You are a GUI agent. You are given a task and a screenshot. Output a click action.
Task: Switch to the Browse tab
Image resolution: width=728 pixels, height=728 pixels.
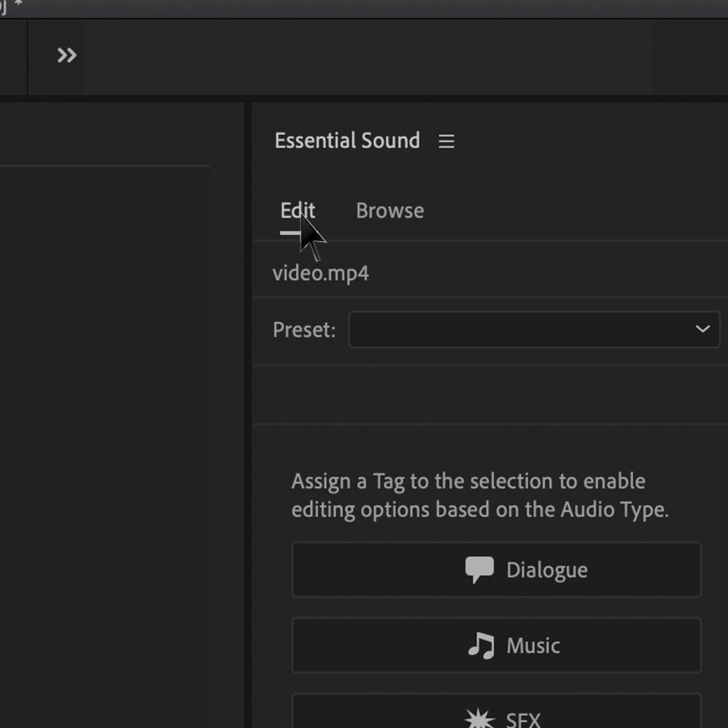(x=389, y=210)
